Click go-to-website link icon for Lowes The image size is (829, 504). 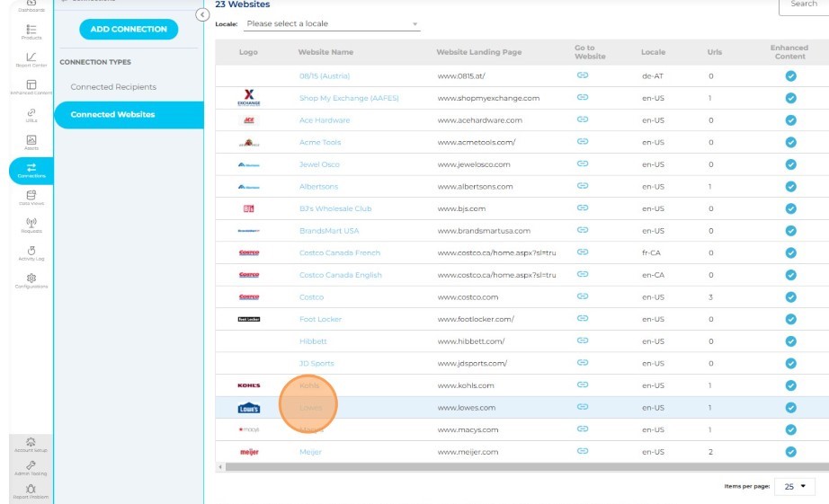tap(582, 407)
